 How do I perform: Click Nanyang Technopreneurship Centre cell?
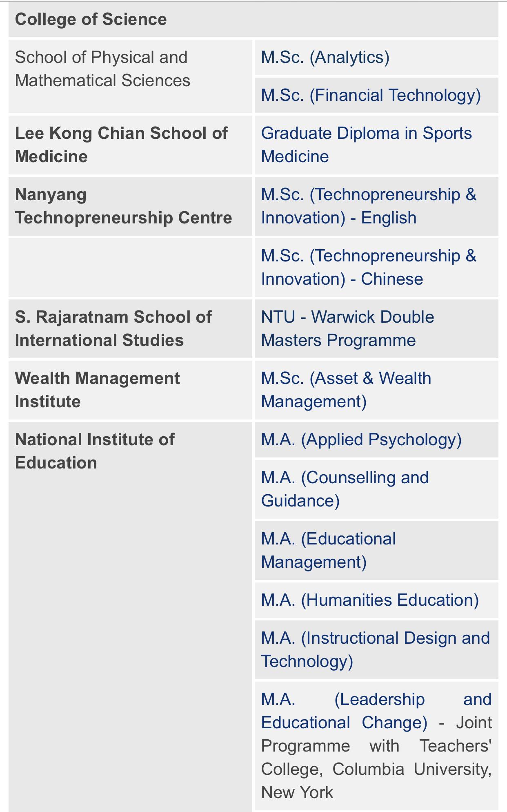click(123, 206)
